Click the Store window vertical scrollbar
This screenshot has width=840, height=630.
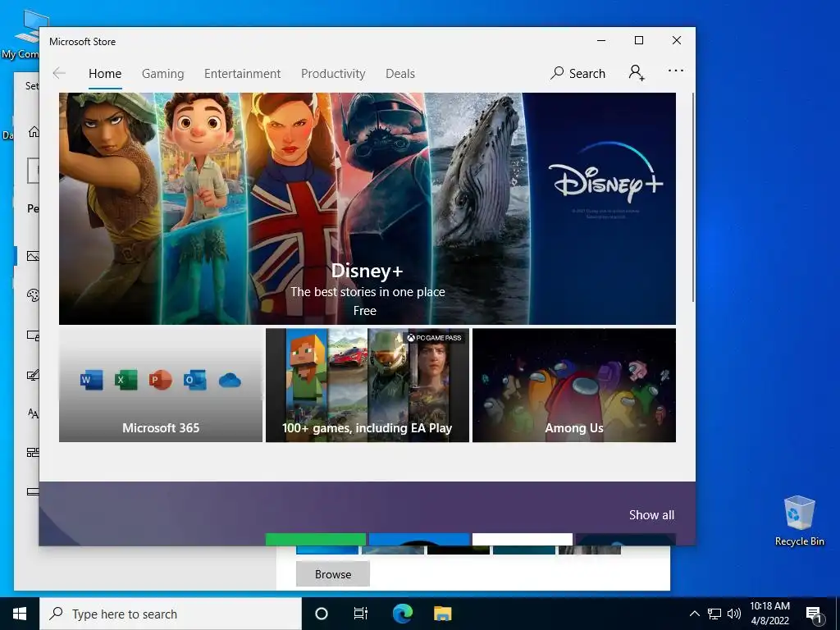tap(693, 197)
